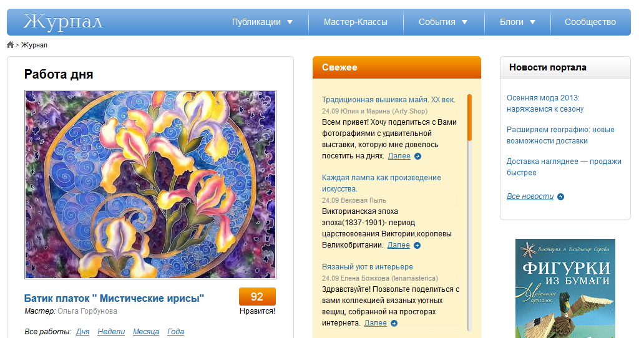Go to the Сообщество section
Image resolution: width=644 pixels, height=338 pixels.
coord(590,22)
